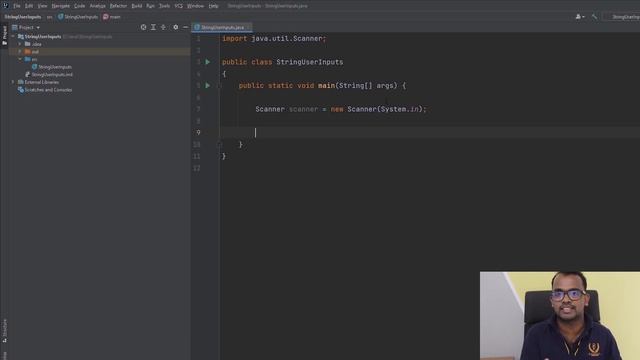Open the Build menu
The width and height of the screenshot is (640, 360).
pos(137,6)
